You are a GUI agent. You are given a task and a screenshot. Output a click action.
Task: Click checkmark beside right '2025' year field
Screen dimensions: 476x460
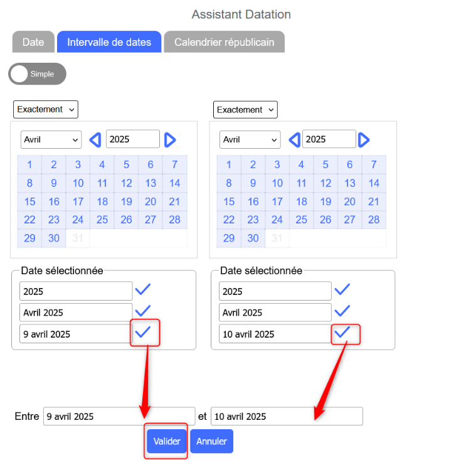click(342, 290)
